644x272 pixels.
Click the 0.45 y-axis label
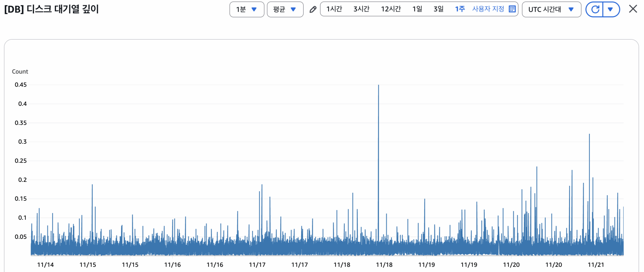click(21, 85)
